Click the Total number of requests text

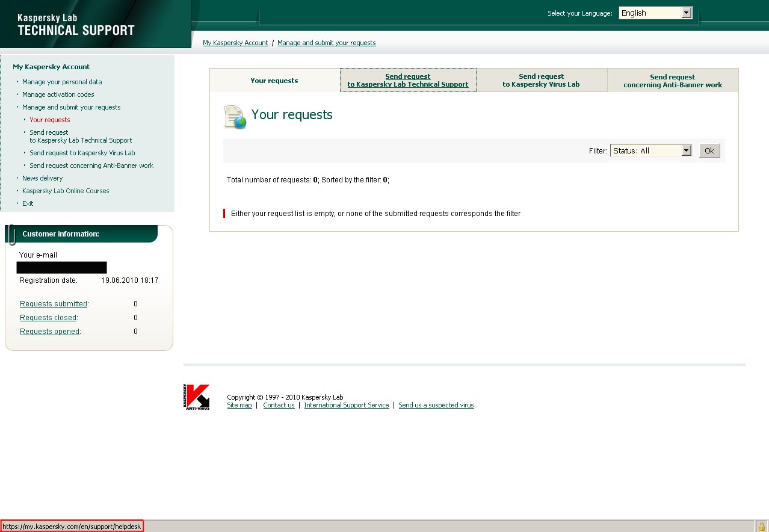click(308, 180)
